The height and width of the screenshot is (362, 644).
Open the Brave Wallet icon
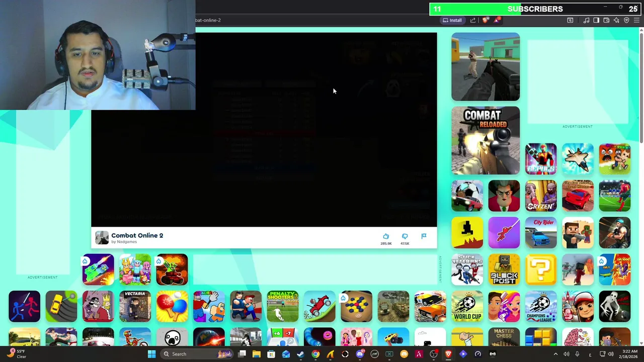pos(606,20)
